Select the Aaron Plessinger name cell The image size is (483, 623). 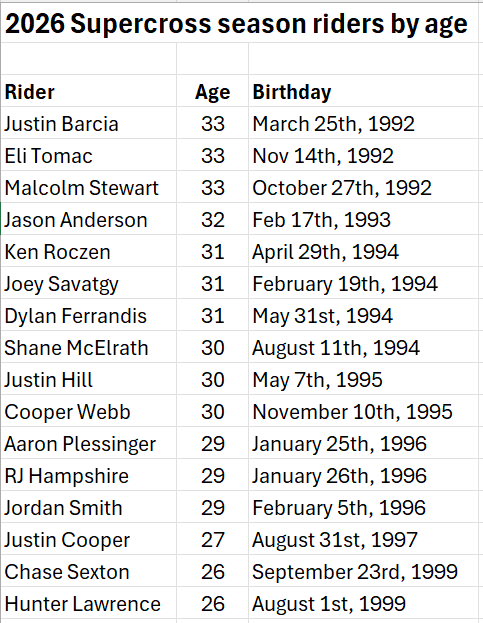[x=89, y=443]
